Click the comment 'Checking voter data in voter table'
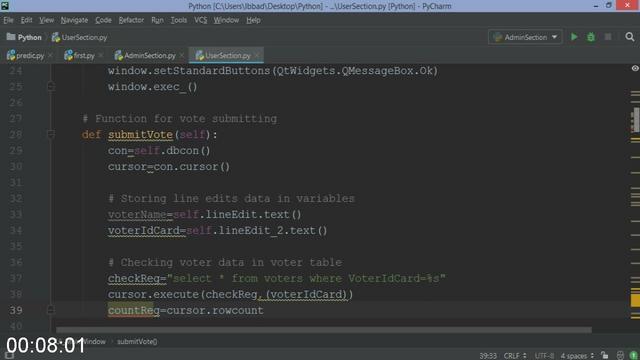This screenshot has width=640, height=360. [x=225, y=262]
